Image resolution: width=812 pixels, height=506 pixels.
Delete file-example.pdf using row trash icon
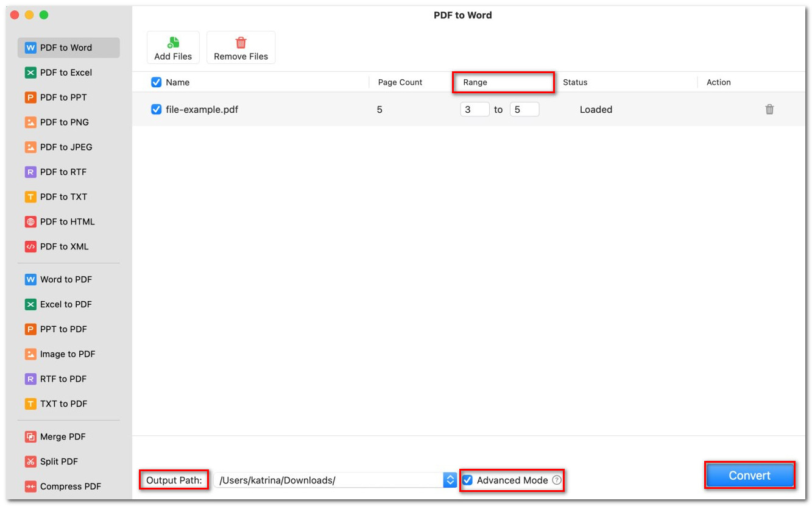tap(769, 110)
